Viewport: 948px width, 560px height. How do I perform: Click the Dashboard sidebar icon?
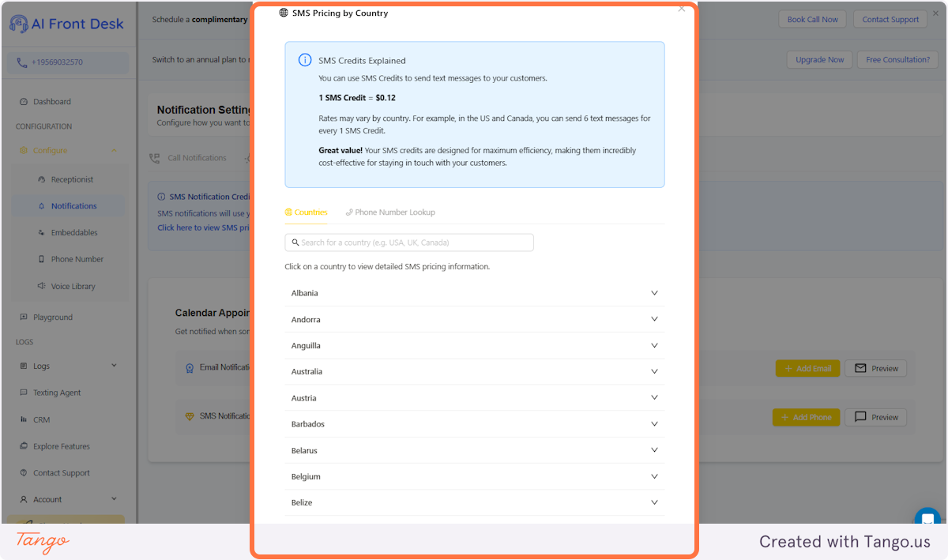coord(24,102)
